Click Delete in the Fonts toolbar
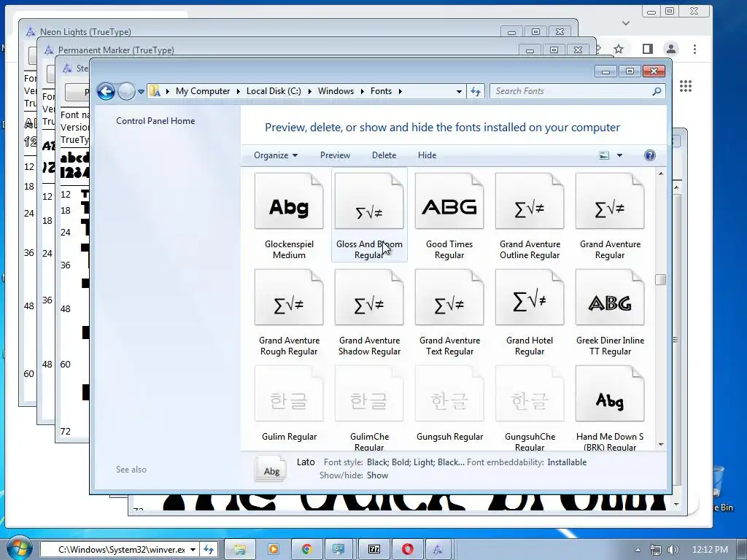This screenshot has height=560, width=747. coord(384,155)
